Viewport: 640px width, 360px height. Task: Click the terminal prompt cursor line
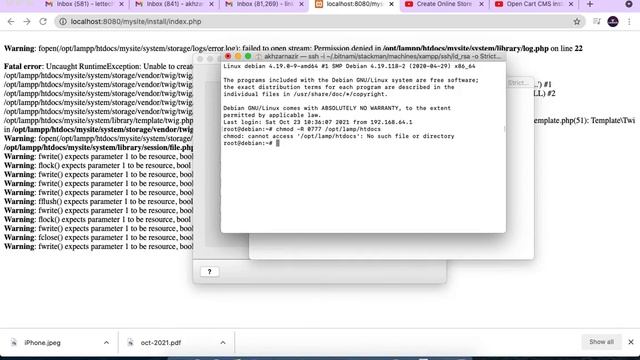coord(251,143)
